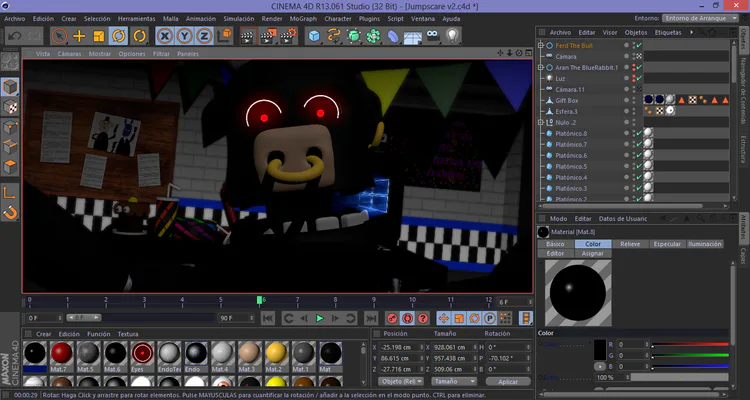Click the black color swatch
750x400 pixels.
600,350
